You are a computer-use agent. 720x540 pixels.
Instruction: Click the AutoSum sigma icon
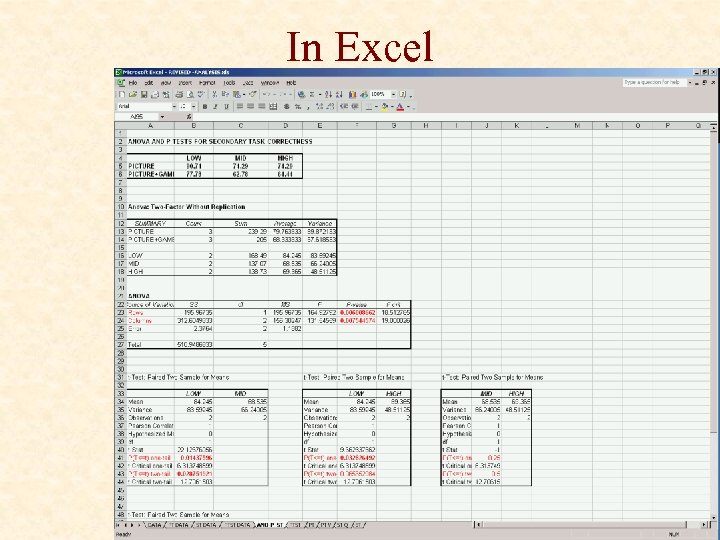click(x=311, y=94)
